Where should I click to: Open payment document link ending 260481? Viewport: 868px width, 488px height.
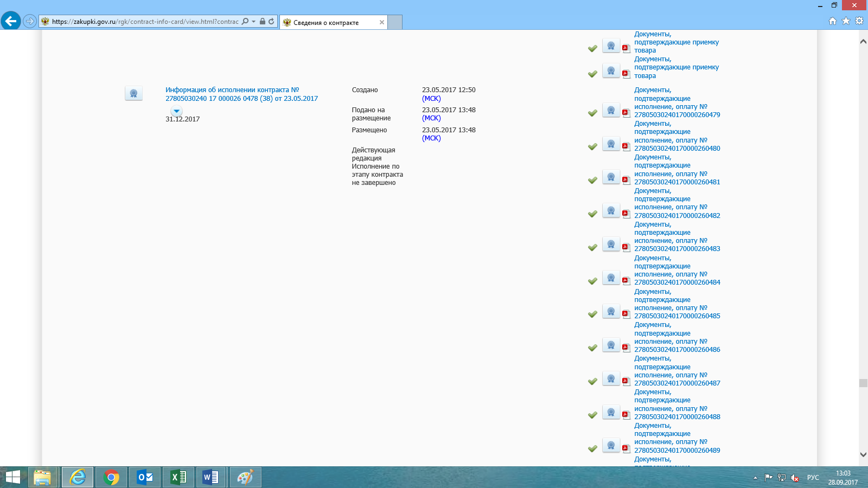(x=677, y=170)
